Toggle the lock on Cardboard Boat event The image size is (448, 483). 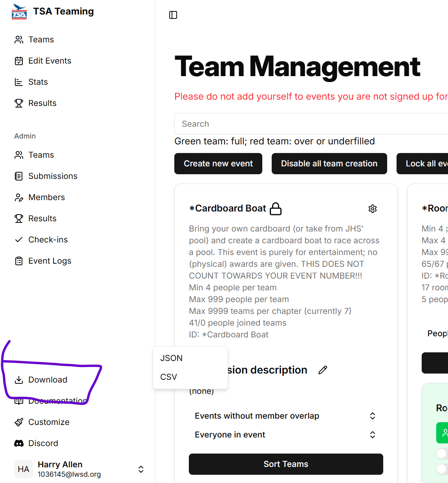(x=276, y=209)
